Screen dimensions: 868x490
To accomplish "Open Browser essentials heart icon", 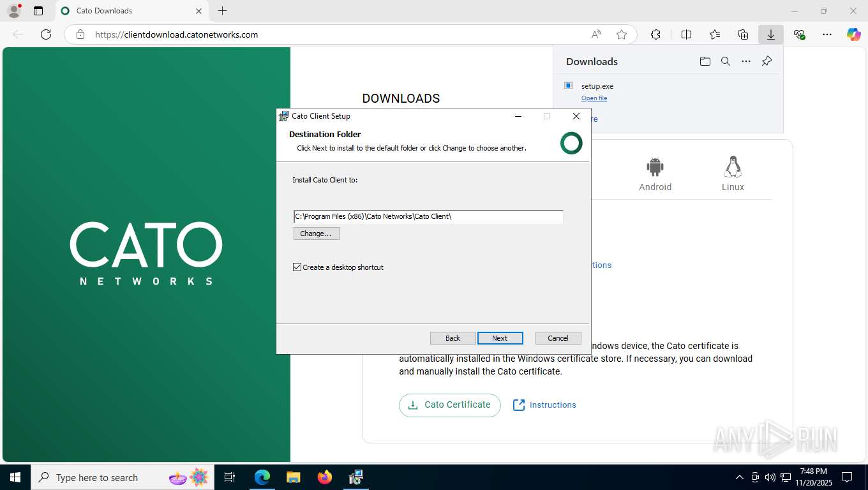I will [799, 34].
